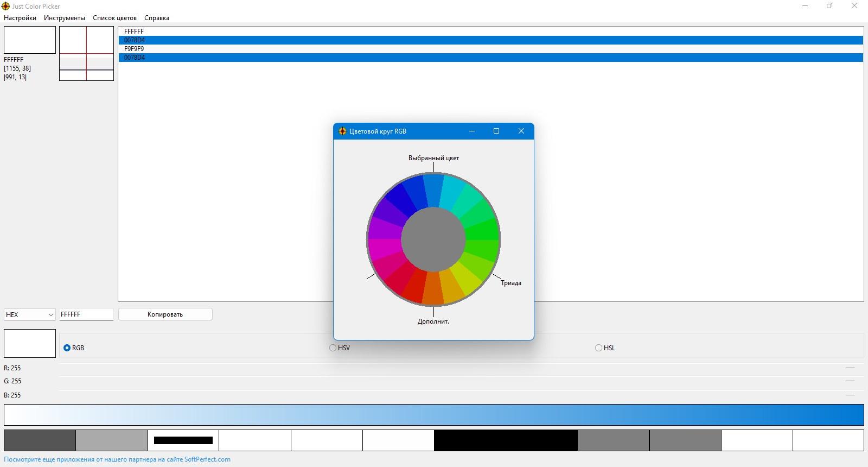This screenshot has width=868, height=467.
Task: Open the Справка menu
Action: coord(157,18)
